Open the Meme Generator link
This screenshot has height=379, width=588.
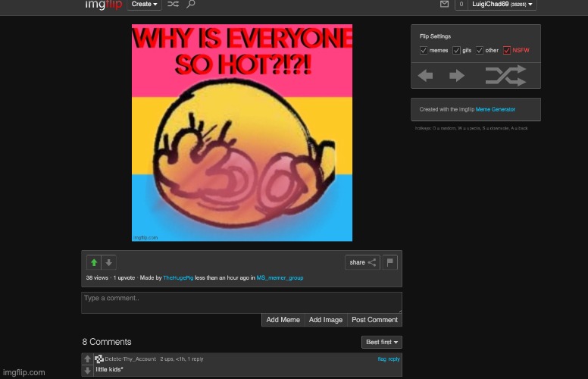495,109
